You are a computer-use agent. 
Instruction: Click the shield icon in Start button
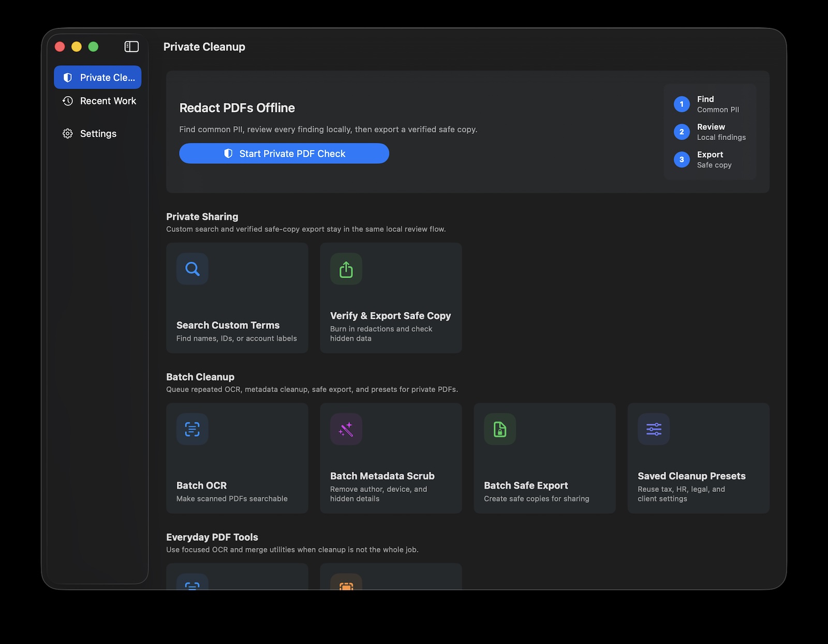(x=228, y=154)
